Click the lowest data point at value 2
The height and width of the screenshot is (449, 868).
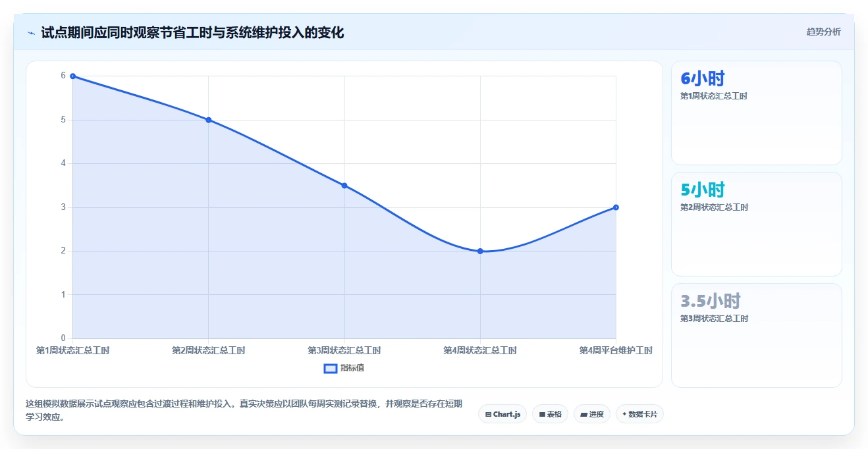480,251
